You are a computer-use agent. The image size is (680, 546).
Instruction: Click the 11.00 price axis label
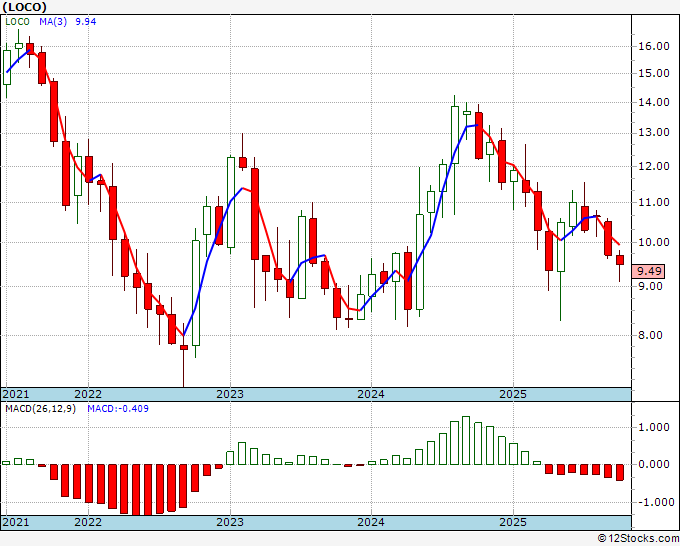coord(654,203)
